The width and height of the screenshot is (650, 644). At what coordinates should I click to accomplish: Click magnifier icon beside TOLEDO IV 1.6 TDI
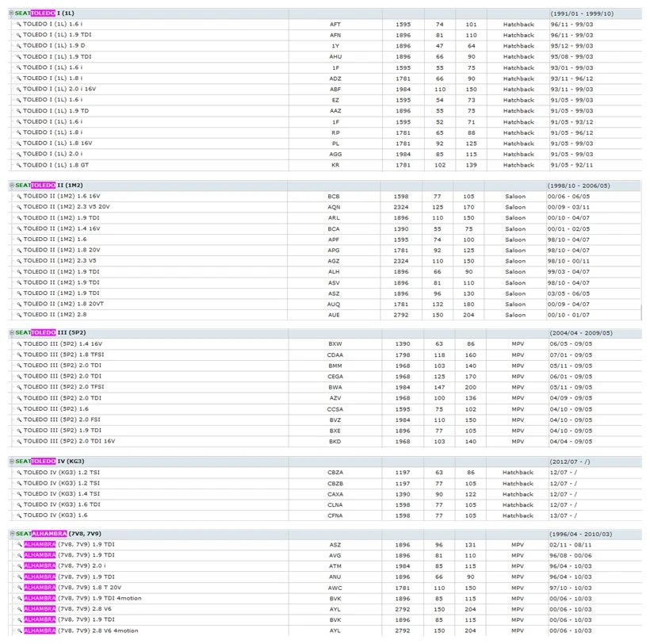[19, 505]
